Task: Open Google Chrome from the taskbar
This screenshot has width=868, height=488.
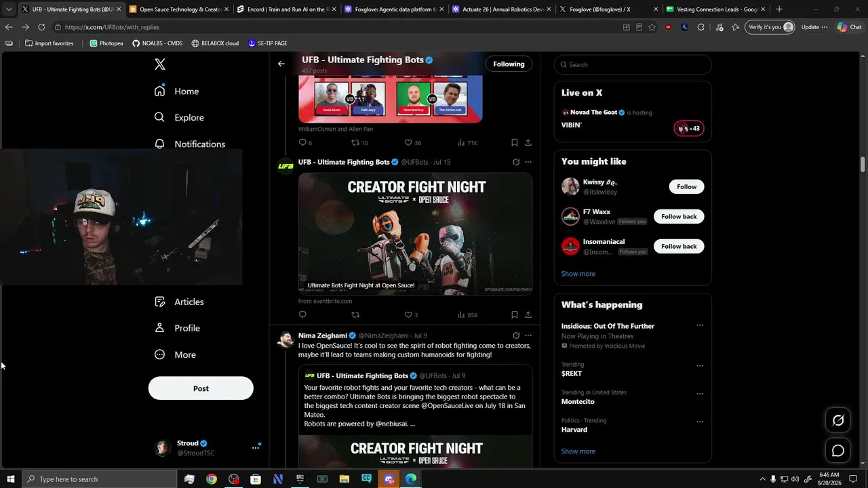Action: pyautogui.click(x=212, y=479)
